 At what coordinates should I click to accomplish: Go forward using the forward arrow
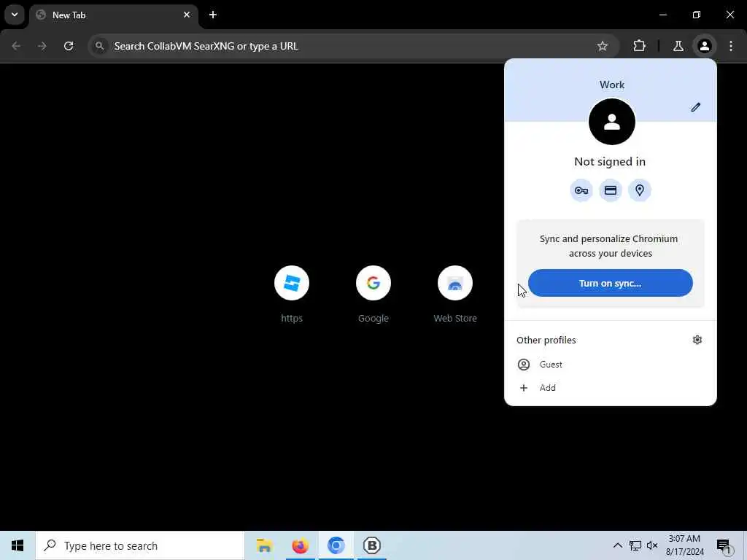42,46
